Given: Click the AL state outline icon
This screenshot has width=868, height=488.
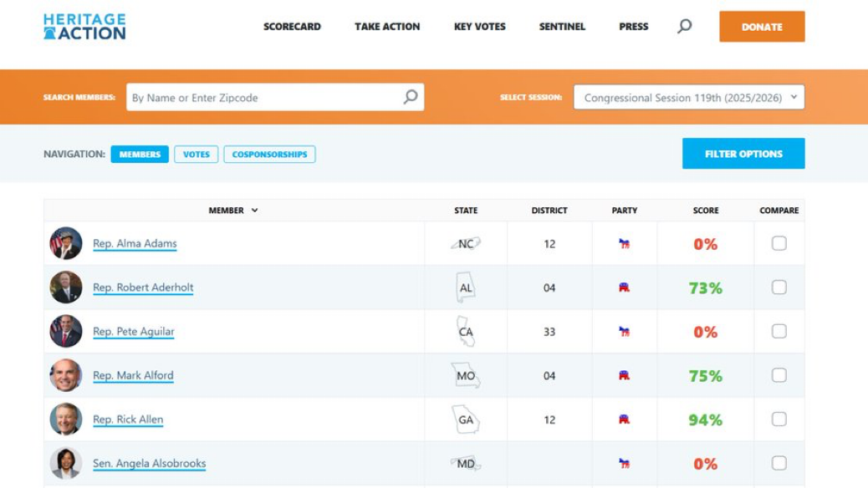Looking at the screenshot, I should [x=466, y=287].
